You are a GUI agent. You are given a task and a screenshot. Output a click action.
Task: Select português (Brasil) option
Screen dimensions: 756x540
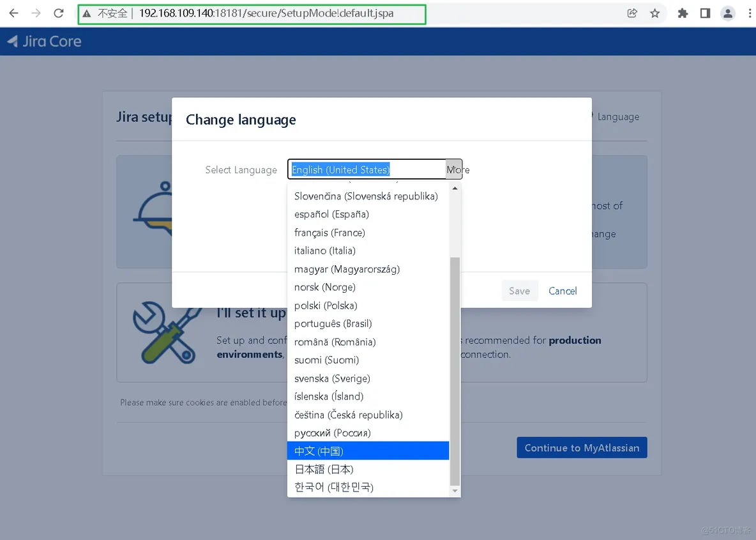(x=368, y=324)
